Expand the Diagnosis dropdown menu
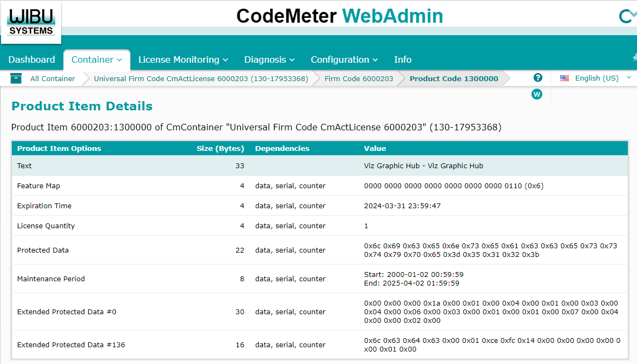Viewport: 637px width, 364px height. coord(269,59)
